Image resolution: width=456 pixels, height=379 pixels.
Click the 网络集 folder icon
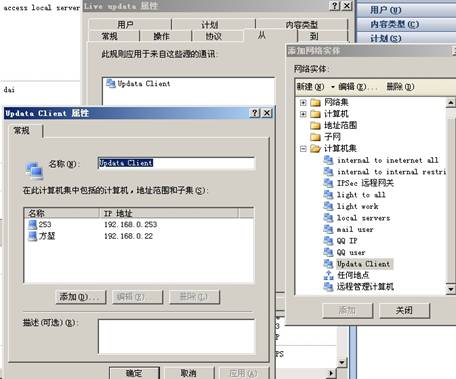point(315,102)
